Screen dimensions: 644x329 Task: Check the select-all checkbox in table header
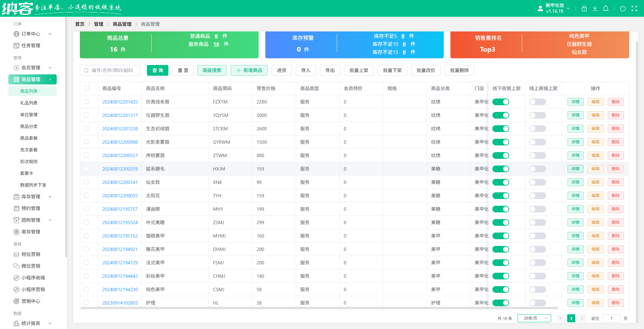pos(87,88)
